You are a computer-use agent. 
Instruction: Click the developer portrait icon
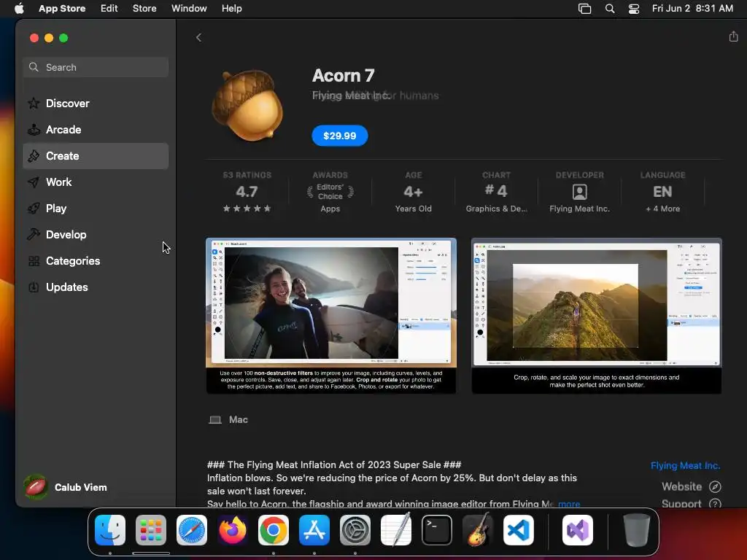tap(579, 192)
